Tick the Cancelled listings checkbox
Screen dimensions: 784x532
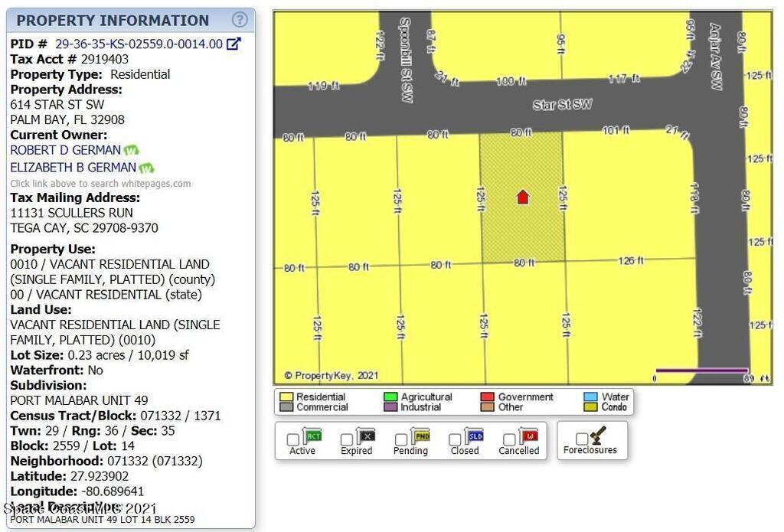pyautogui.click(x=509, y=439)
